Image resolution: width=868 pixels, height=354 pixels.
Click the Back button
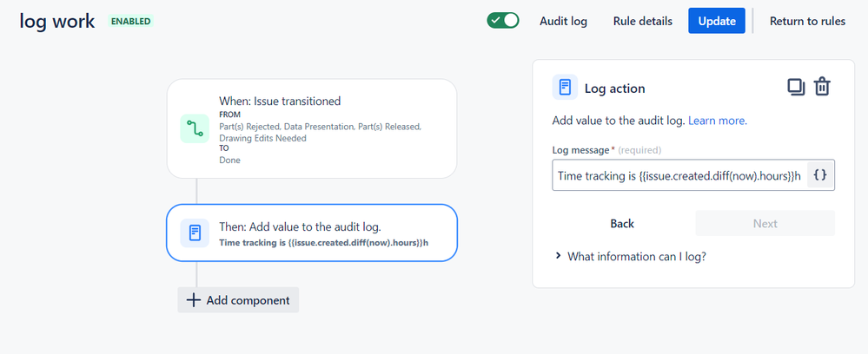pyautogui.click(x=622, y=224)
